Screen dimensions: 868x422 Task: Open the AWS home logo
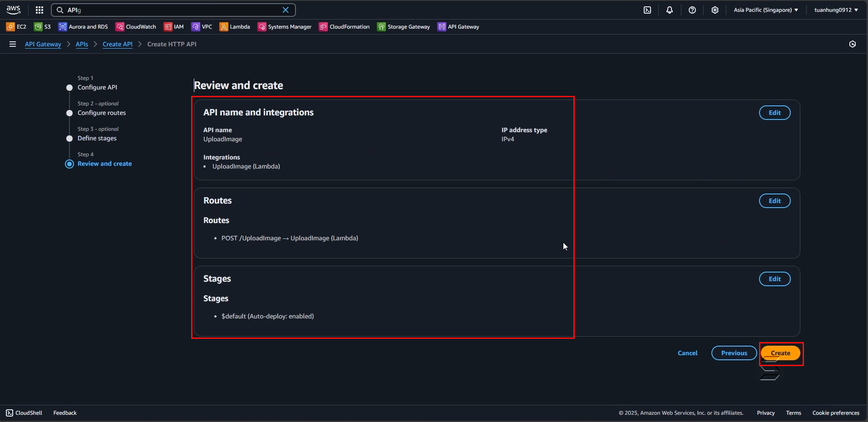click(x=14, y=10)
